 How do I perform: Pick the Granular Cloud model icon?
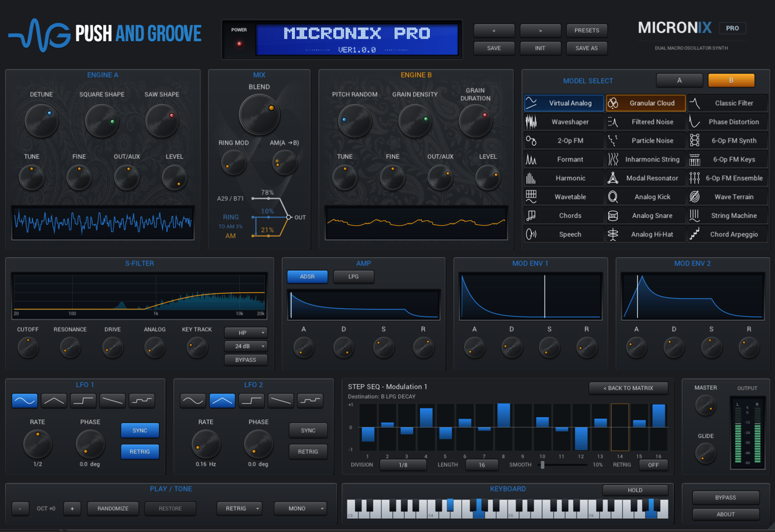pyautogui.click(x=613, y=103)
